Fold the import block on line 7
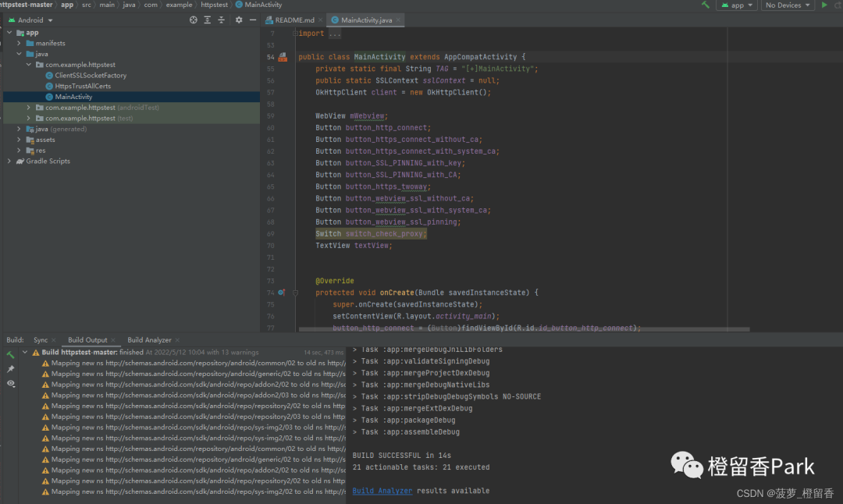This screenshot has height=504, width=843. point(295,34)
